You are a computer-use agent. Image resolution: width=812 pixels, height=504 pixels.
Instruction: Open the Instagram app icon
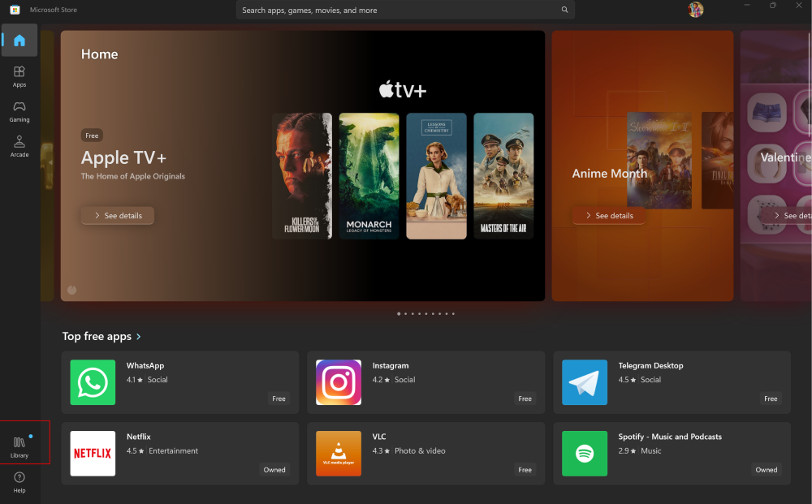point(339,382)
